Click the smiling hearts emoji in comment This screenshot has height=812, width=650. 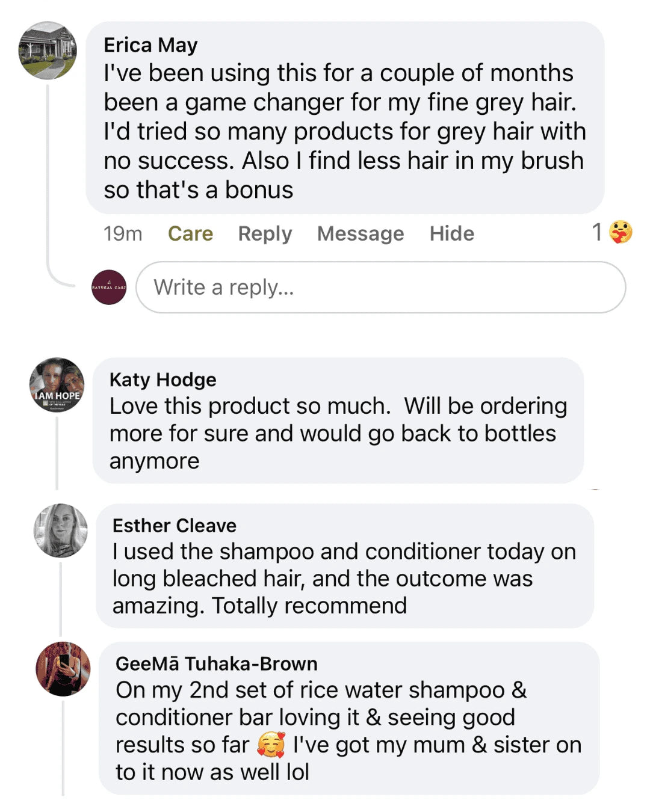pos(271,745)
